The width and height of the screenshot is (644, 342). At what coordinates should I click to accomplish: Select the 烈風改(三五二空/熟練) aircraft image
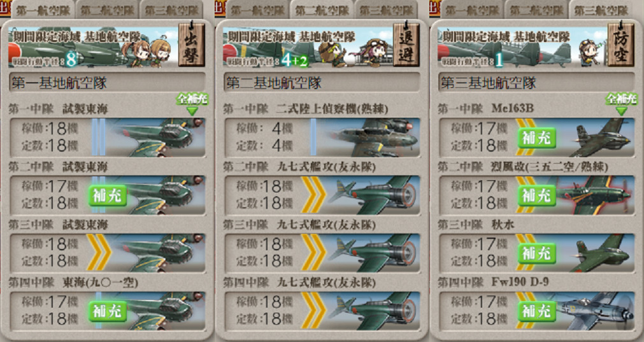596,196
